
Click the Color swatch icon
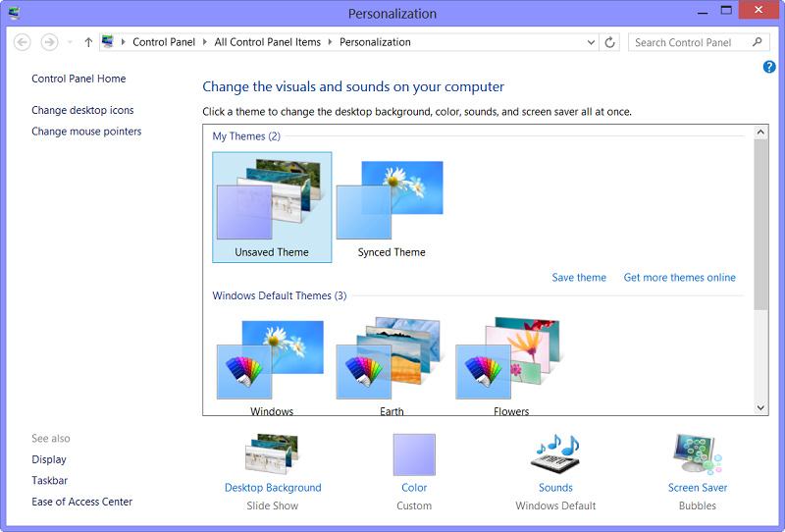click(x=414, y=454)
